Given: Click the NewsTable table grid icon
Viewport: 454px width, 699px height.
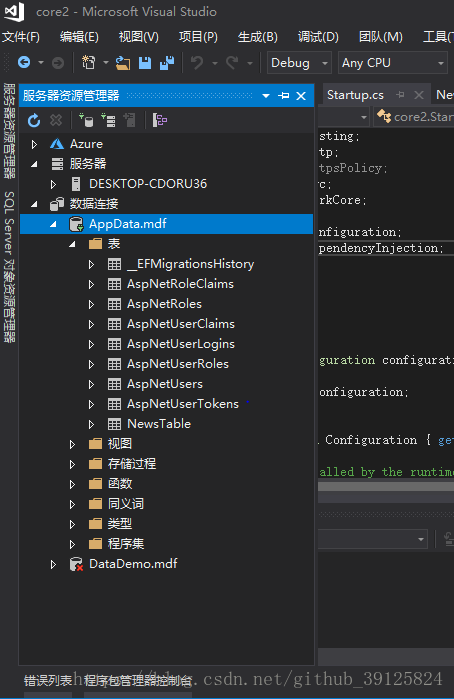Looking at the screenshot, I should coord(114,424).
